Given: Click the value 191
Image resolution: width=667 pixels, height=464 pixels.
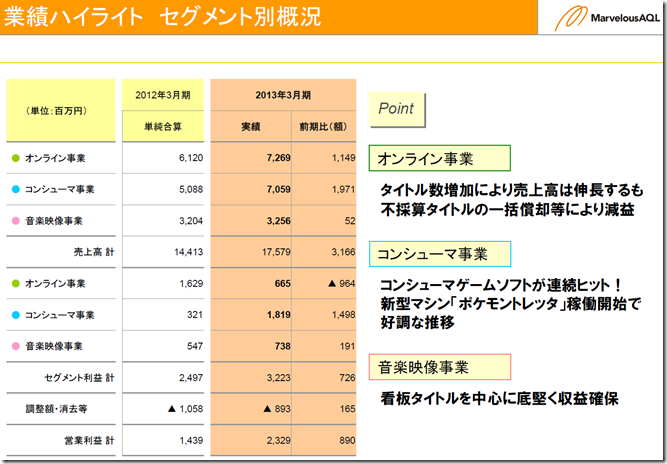Looking at the screenshot, I should [348, 346].
